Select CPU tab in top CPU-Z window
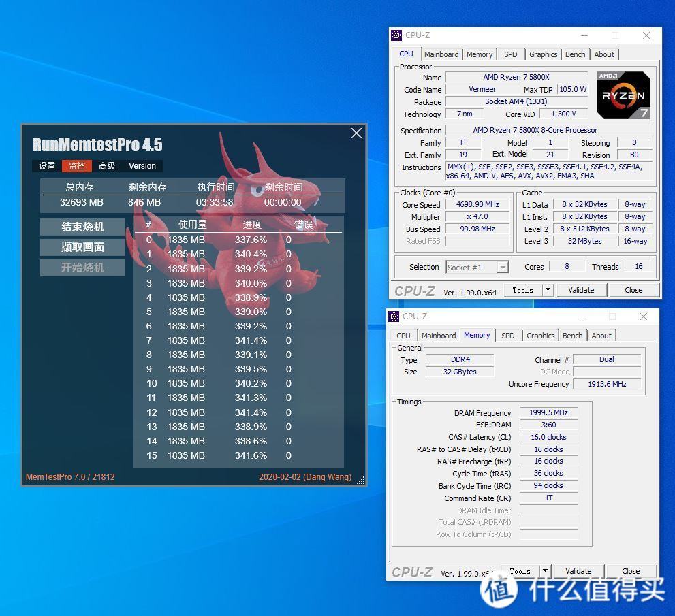 click(406, 54)
